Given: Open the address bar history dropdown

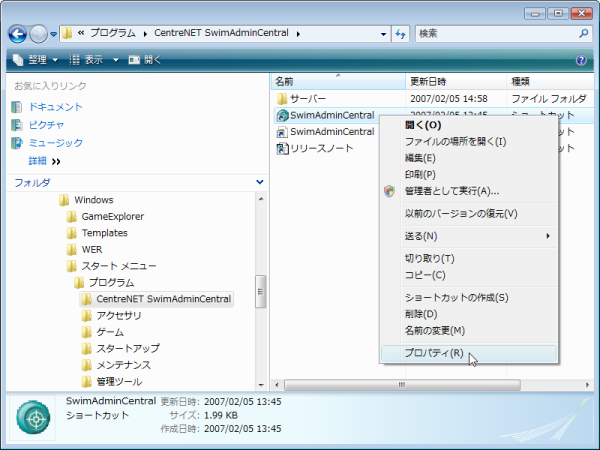Looking at the screenshot, I should (x=383, y=34).
